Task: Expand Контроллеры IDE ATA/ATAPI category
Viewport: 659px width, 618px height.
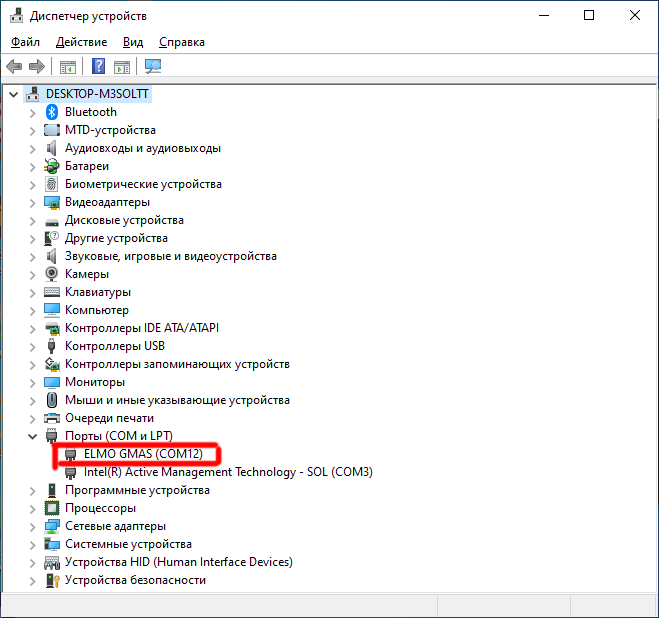Action: [x=33, y=328]
